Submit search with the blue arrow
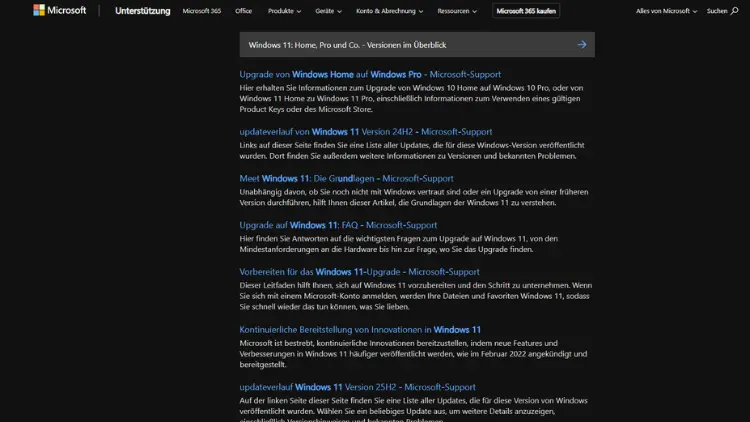 [x=582, y=44]
